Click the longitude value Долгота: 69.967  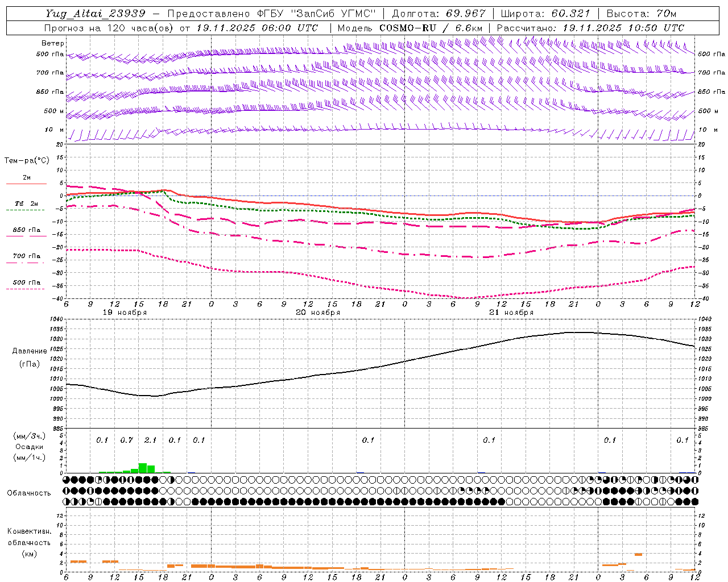(x=439, y=14)
